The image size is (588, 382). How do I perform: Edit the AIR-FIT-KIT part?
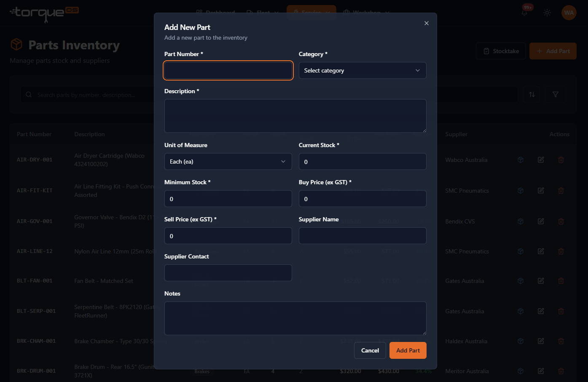point(541,191)
